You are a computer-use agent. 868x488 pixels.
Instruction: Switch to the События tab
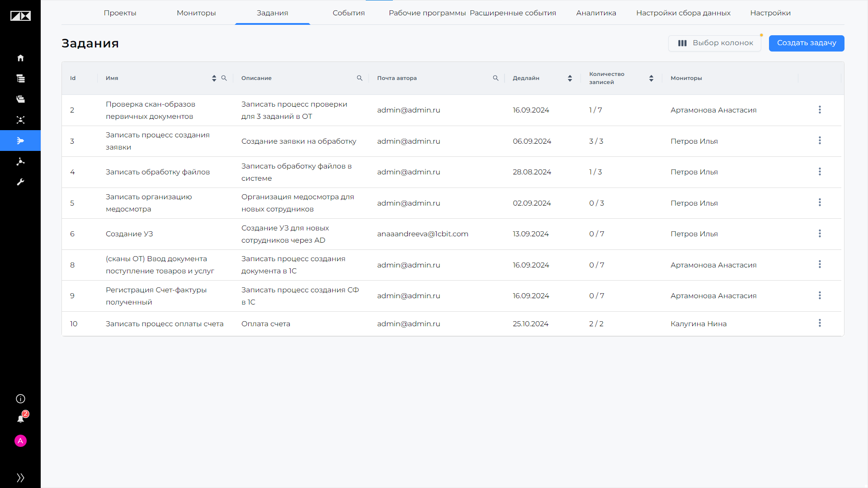[x=349, y=13]
